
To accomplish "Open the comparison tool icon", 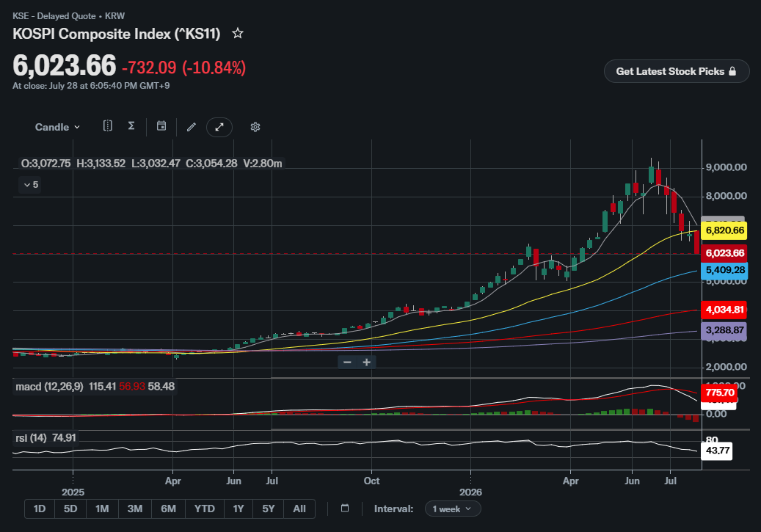I will (108, 126).
